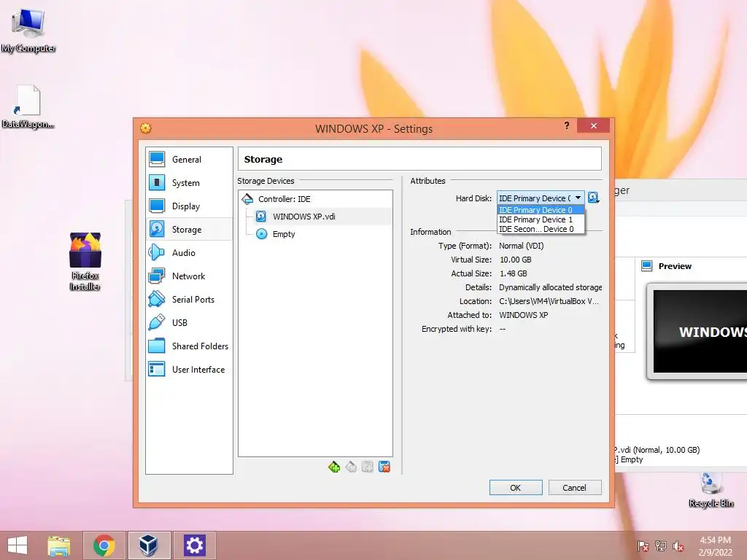The width and height of the screenshot is (747, 560).
Task: Click the Action Center flag tray icon
Action: pyautogui.click(x=643, y=546)
